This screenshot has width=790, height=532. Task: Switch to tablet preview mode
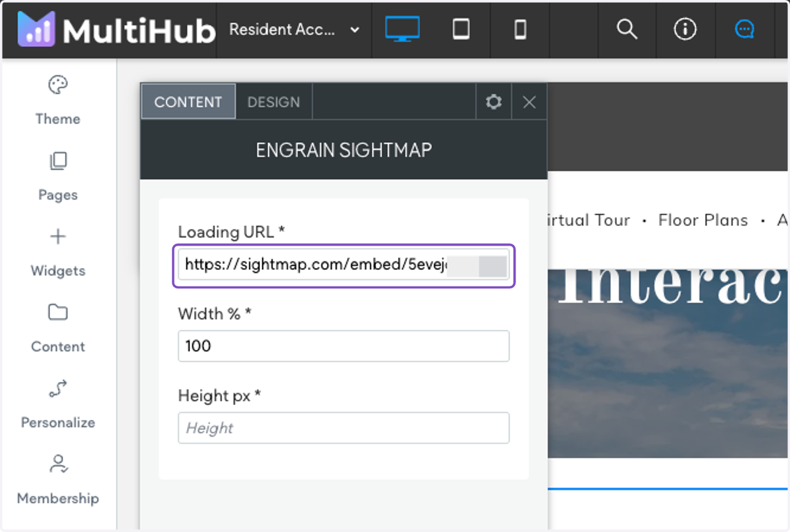pyautogui.click(x=461, y=30)
